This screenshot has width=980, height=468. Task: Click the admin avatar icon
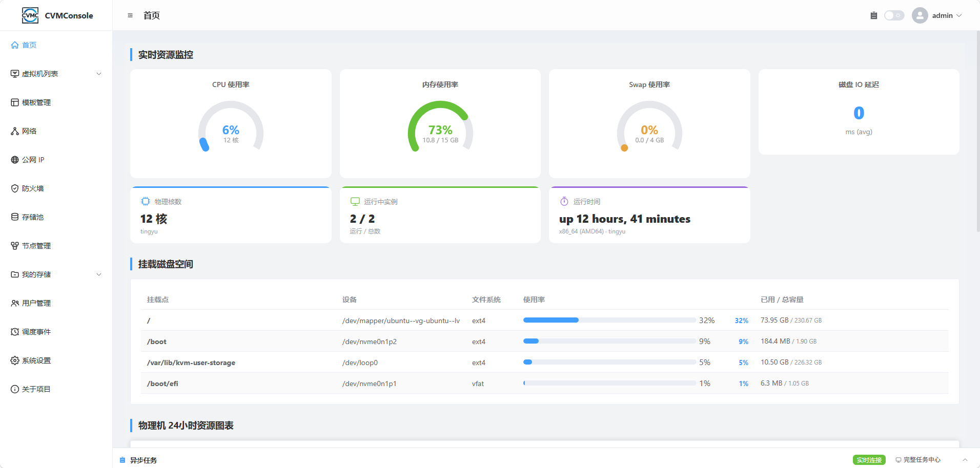tap(920, 15)
